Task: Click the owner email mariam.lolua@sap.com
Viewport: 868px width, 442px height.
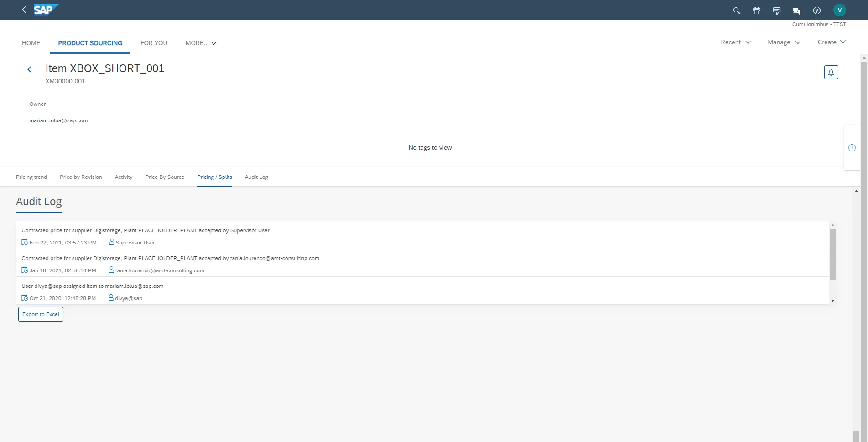Action: point(58,120)
